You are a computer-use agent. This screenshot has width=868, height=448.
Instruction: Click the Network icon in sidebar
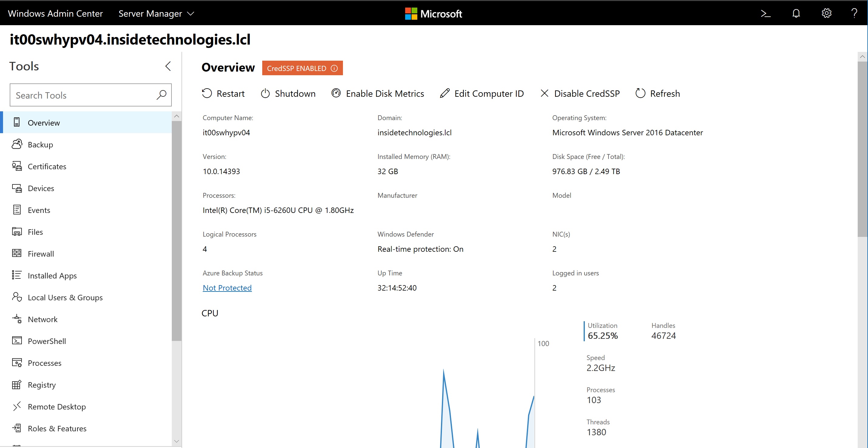click(x=17, y=319)
